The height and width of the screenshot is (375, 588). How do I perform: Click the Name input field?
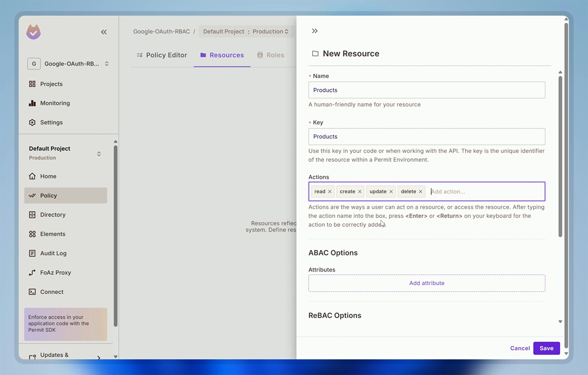[427, 90]
